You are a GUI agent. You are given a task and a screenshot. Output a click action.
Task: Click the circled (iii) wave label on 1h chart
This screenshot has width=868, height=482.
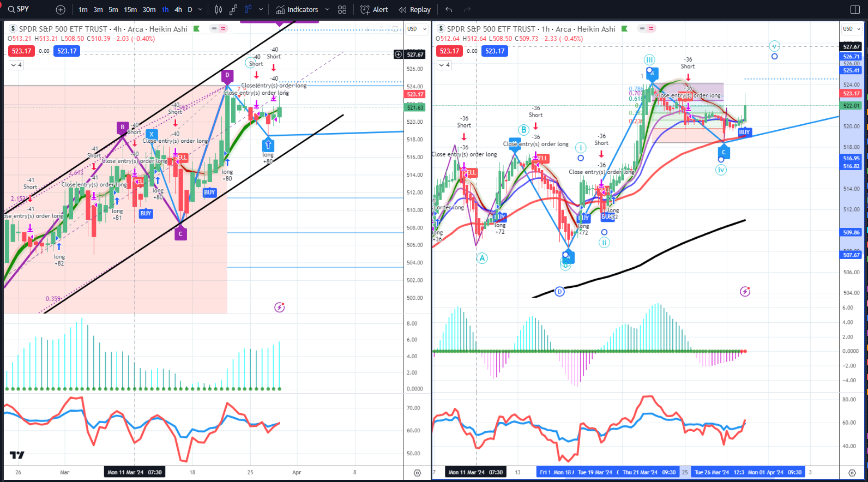649,59
